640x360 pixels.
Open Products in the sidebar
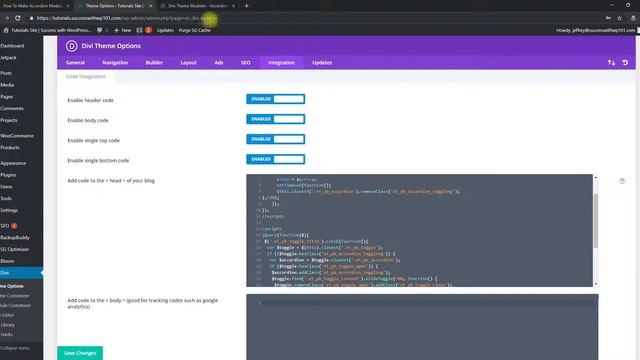click(x=10, y=148)
